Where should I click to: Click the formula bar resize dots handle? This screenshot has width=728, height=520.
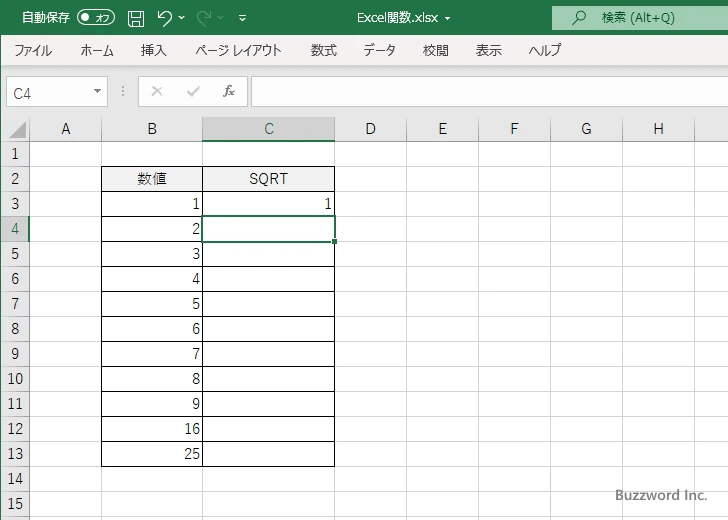123,91
